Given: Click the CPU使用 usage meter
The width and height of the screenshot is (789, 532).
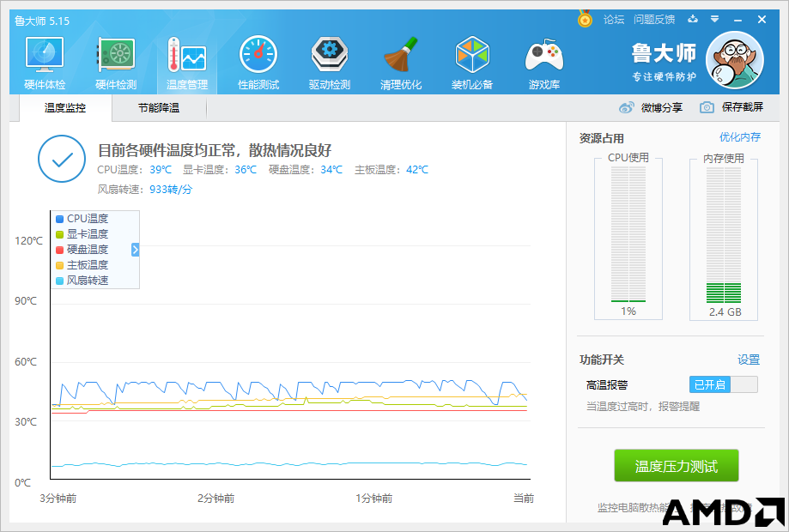Looking at the screenshot, I should tap(628, 234).
